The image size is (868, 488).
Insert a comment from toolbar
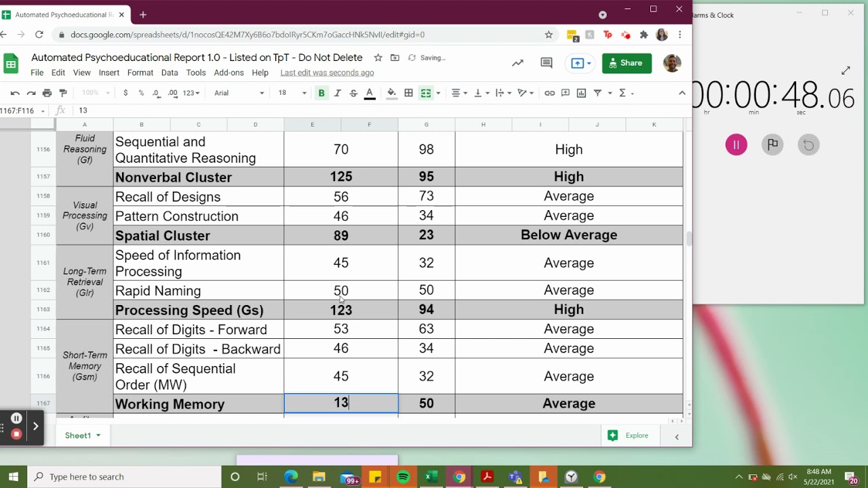[566, 93]
